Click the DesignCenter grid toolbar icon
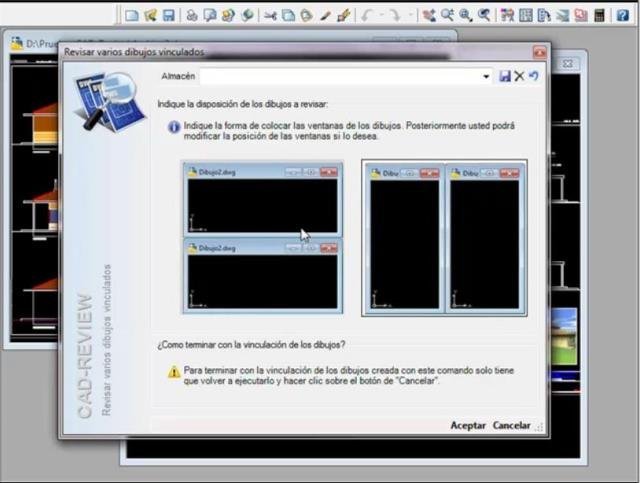The height and width of the screenshot is (483, 640). 526,16
